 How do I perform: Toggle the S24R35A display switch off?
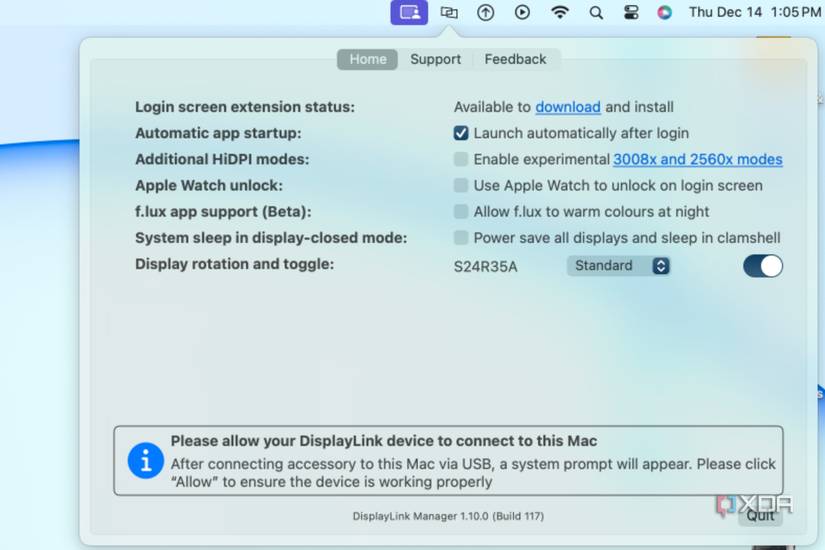[x=763, y=266]
